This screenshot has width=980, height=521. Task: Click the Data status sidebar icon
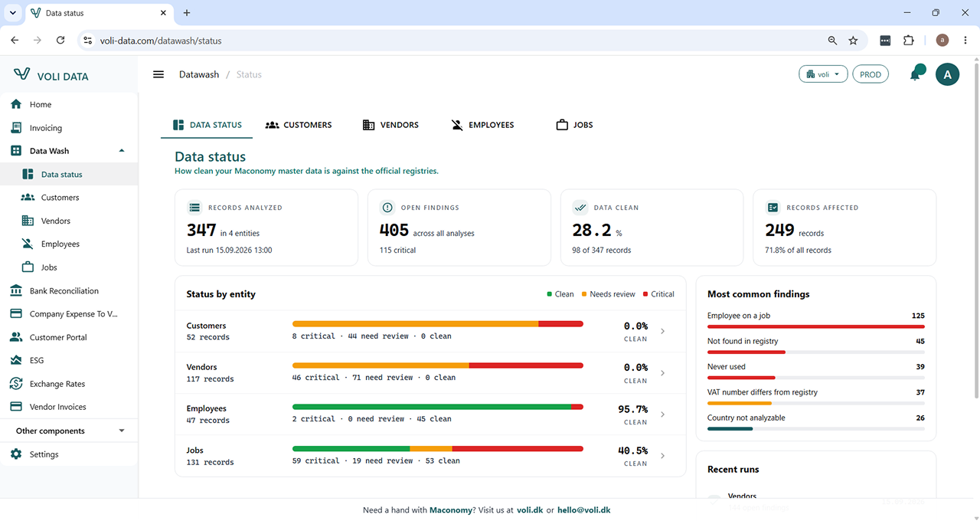tap(28, 175)
